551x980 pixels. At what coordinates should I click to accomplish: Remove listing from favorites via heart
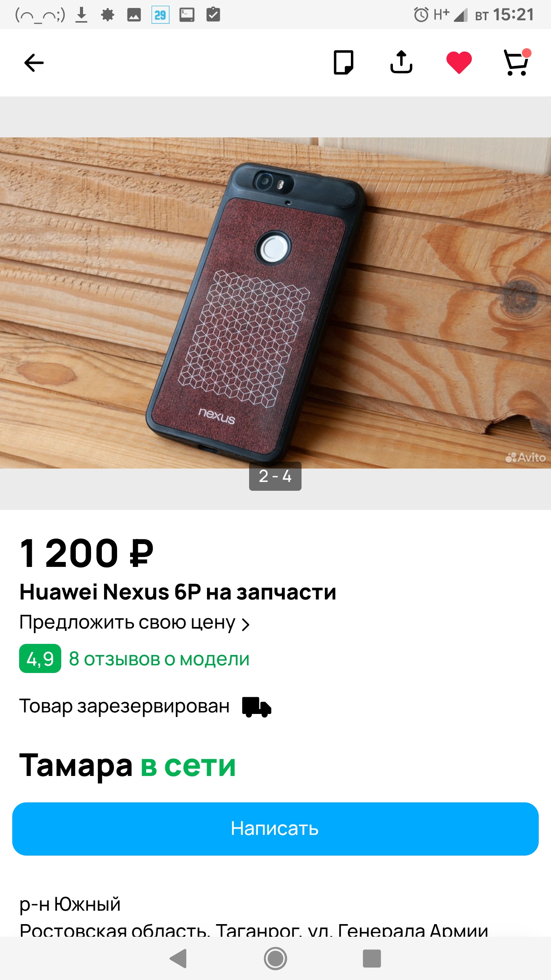[x=459, y=62]
